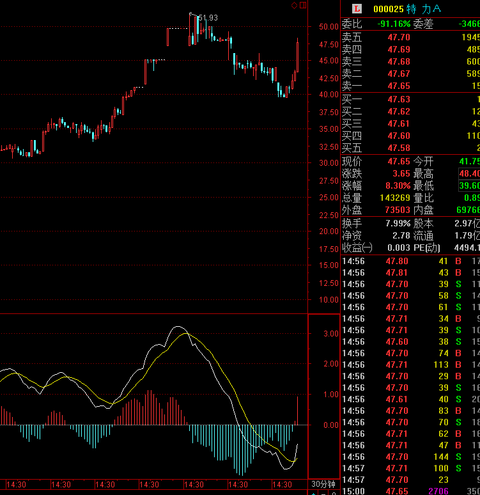The width and height of the screenshot is (480, 495).
Task: Select the 买四 bid price 47.60
Action: coord(399,136)
